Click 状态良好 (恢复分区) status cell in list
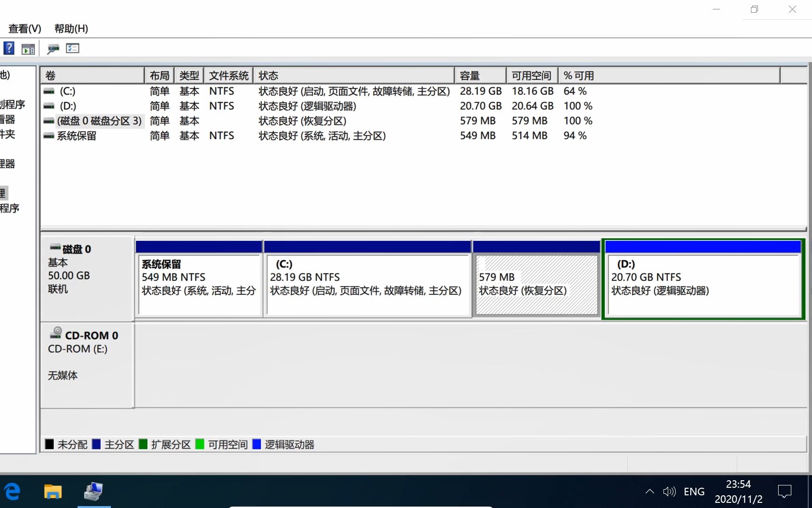 302,121
